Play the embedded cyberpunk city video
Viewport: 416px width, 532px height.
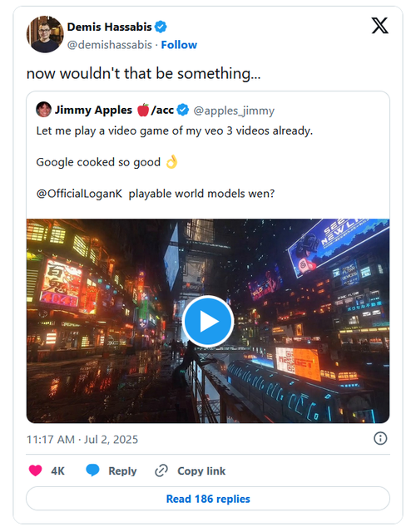click(208, 322)
